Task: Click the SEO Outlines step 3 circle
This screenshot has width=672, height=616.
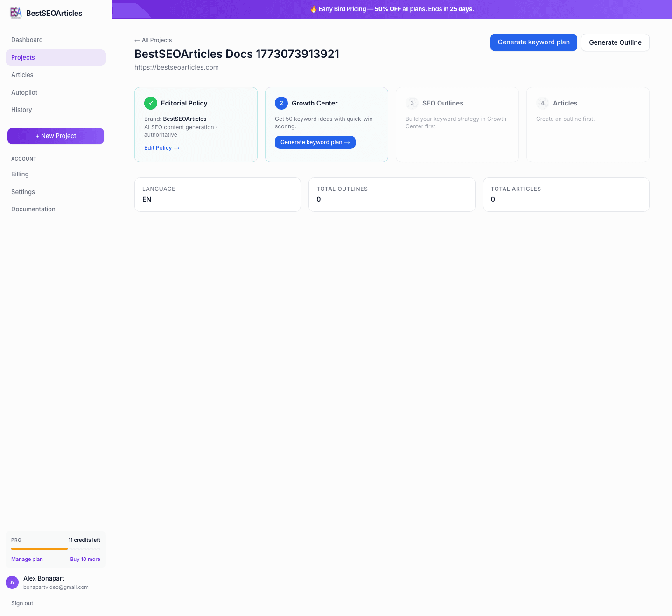Action: (x=412, y=103)
